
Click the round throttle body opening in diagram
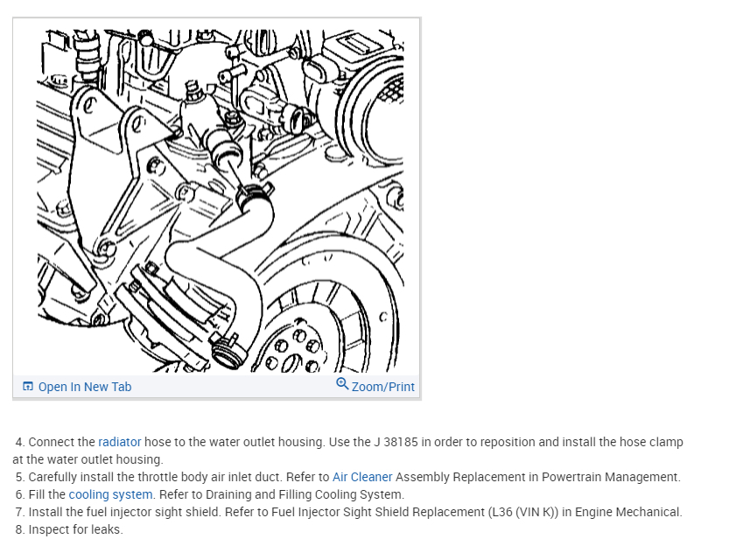pos(379,111)
